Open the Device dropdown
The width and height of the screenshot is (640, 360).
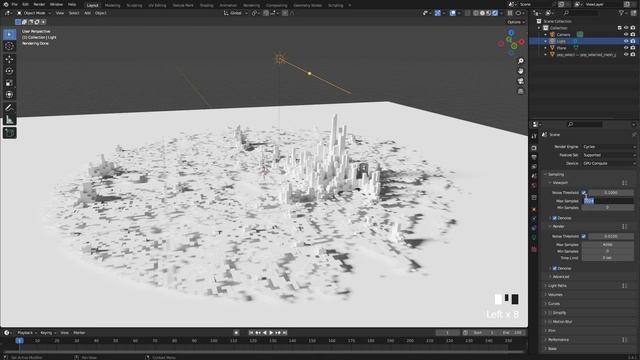pyautogui.click(x=609, y=163)
